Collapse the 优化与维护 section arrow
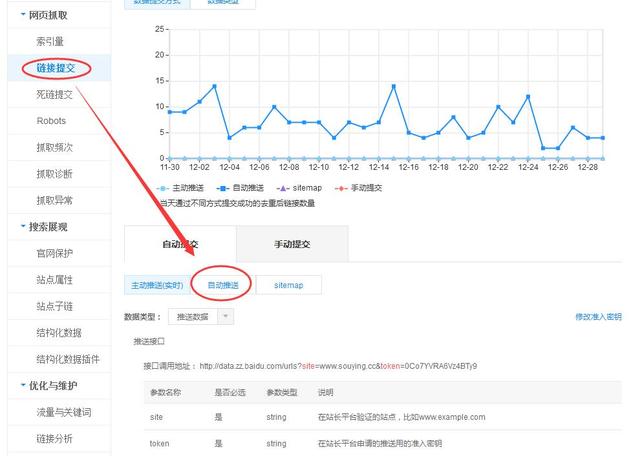The height and width of the screenshot is (456, 640). (23, 385)
